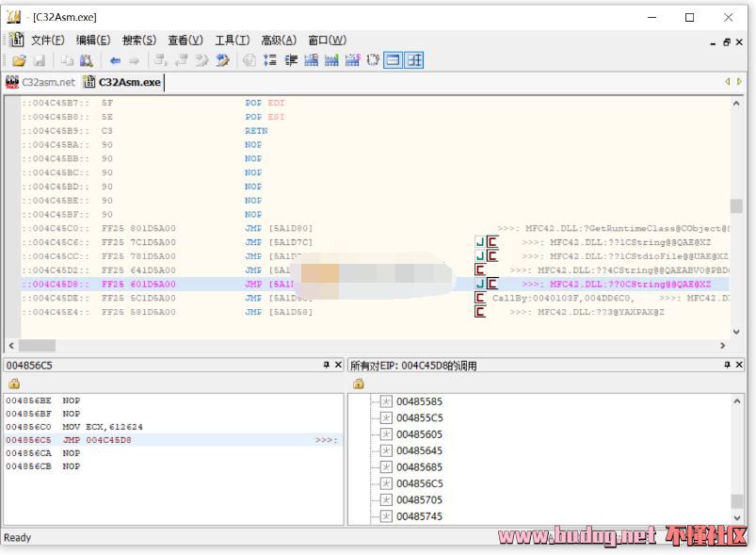Open the 工具(T) menu
Viewport: 756px width, 555px height.
tap(232, 40)
